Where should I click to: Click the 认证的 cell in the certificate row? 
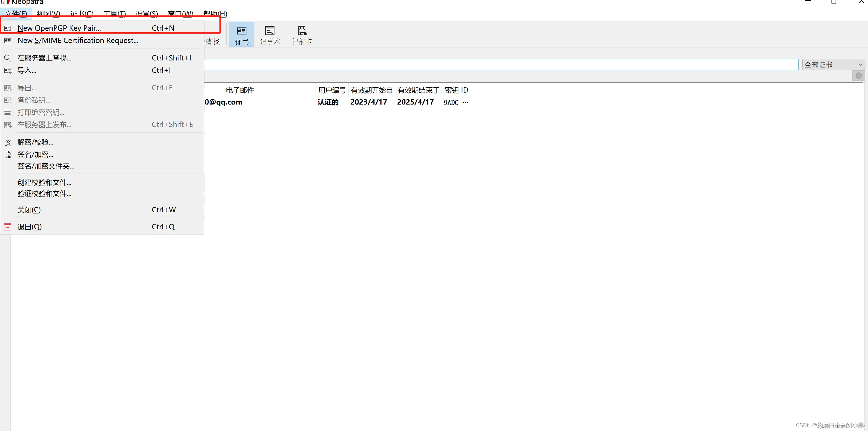click(x=328, y=102)
